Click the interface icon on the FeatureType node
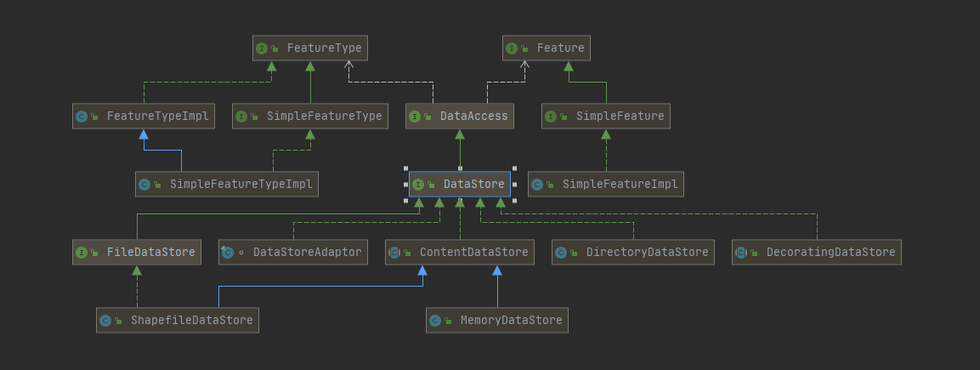Viewport: 980px width, 370px height. click(262, 48)
